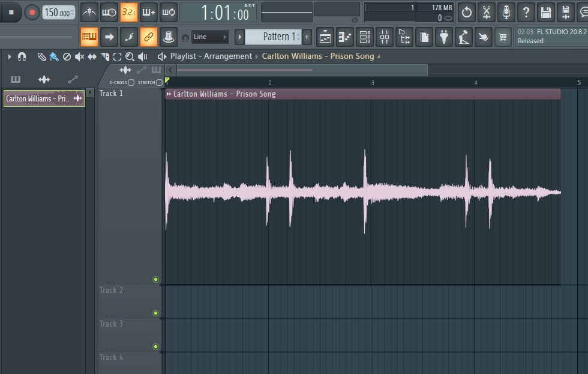
Task: Filter picker panel by pattern clips (piano icon)
Action: [x=16, y=79]
